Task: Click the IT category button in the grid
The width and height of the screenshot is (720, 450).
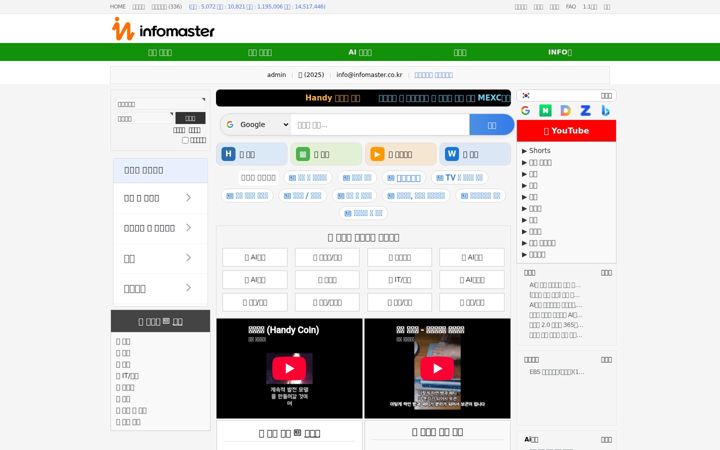Action: click(399, 280)
